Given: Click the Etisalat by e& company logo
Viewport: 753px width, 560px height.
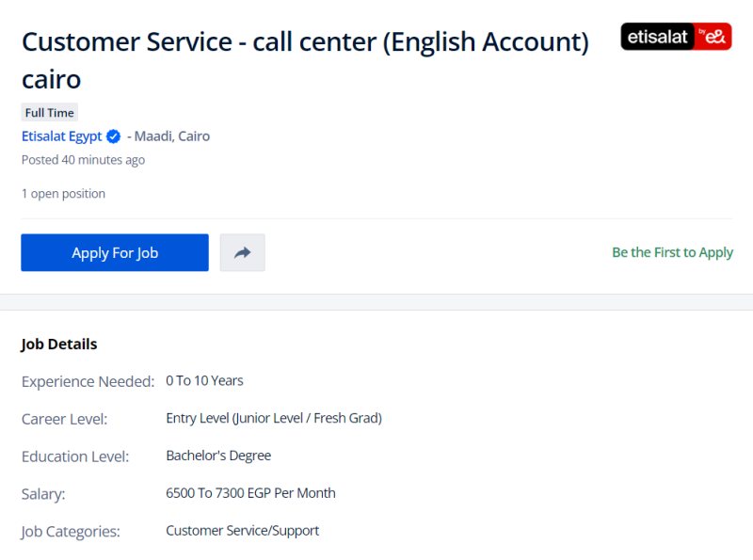Looking at the screenshot, I should [676, 37].
